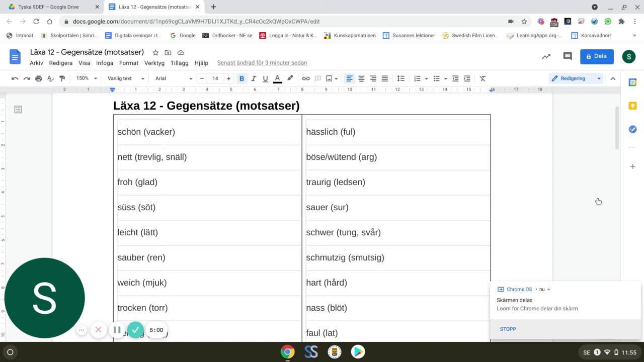Open the bulleted list style dropdown arrow
Viewport: 644px width, 362px height.
click(x=446, y=78)
